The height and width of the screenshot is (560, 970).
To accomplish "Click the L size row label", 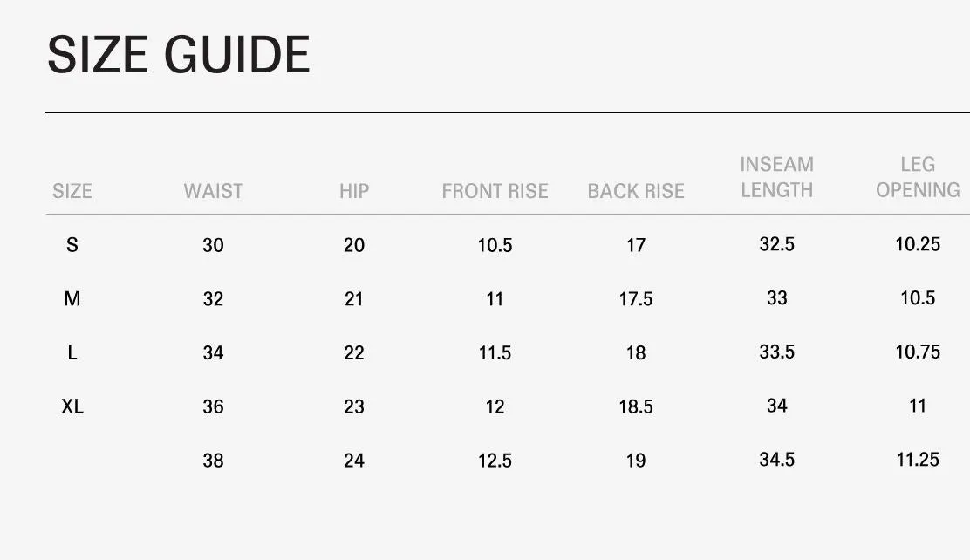I will (x=72, y=352).
